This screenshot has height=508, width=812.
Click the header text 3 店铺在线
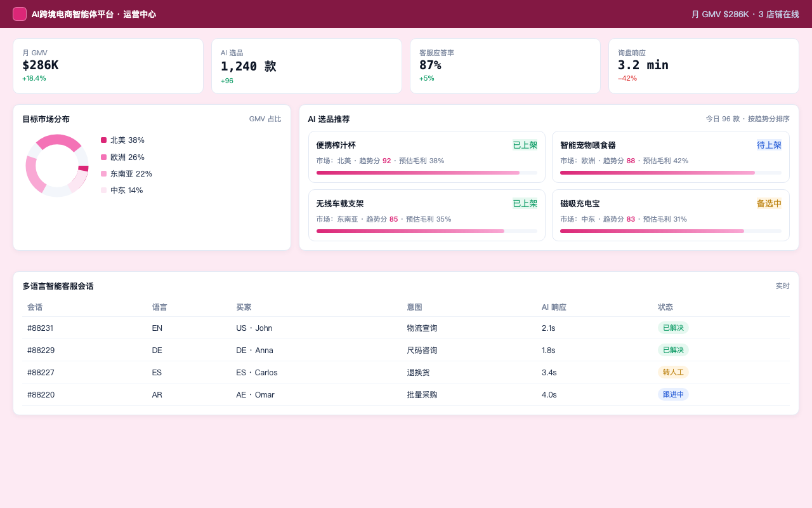click(x=779, y=14)
